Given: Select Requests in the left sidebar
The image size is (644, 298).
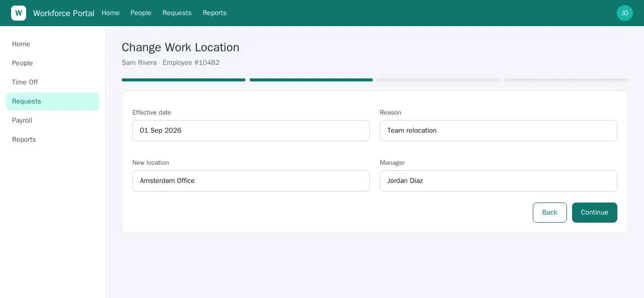Looking at the screenshot, I should point(52,102).
